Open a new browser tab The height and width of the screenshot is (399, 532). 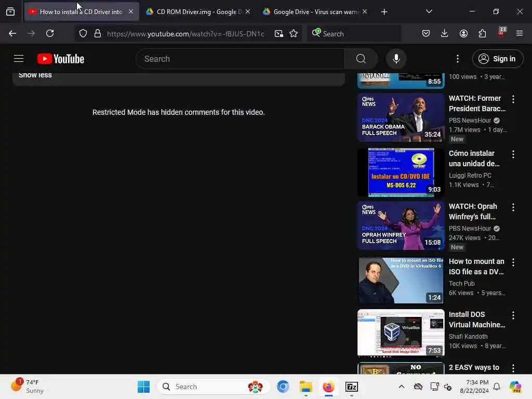(384, 12)
